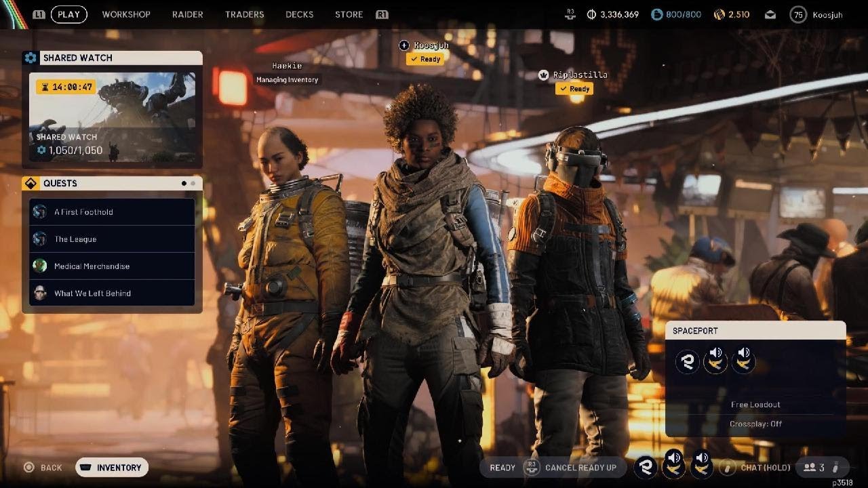Click the Quests header icon
This screenshot has height=488, width=868.
(x=31, y=183)
